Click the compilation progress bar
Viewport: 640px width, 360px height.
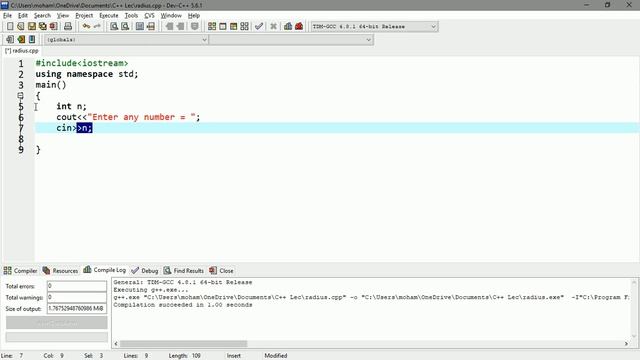pyautogui.click(x=57, y=337)
